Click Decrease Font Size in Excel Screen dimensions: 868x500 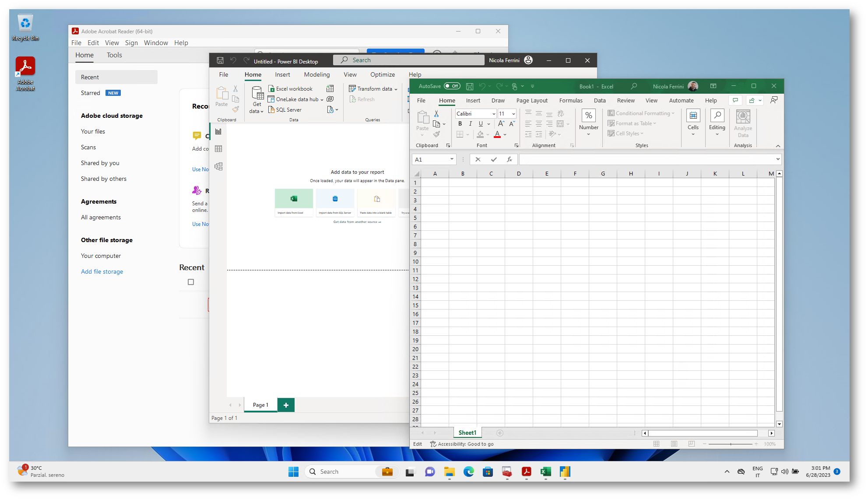pyautogui.click(x=512, y=124)
